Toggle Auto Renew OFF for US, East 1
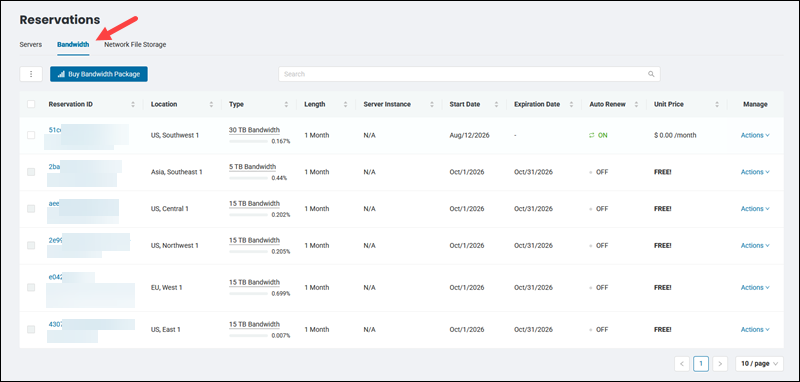The image size is (800, 382). pyautogui.click(x=599, y=329)
